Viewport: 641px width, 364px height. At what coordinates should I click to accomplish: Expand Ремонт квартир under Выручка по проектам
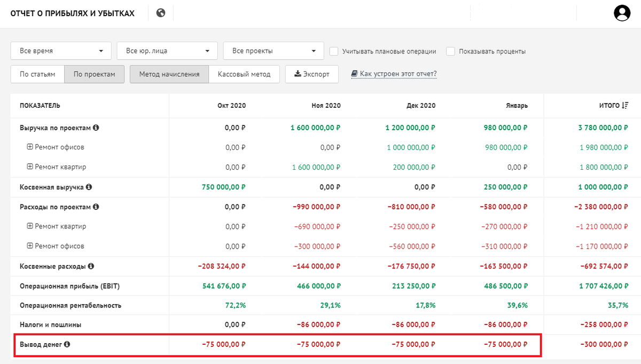click(x=30, y=167)
